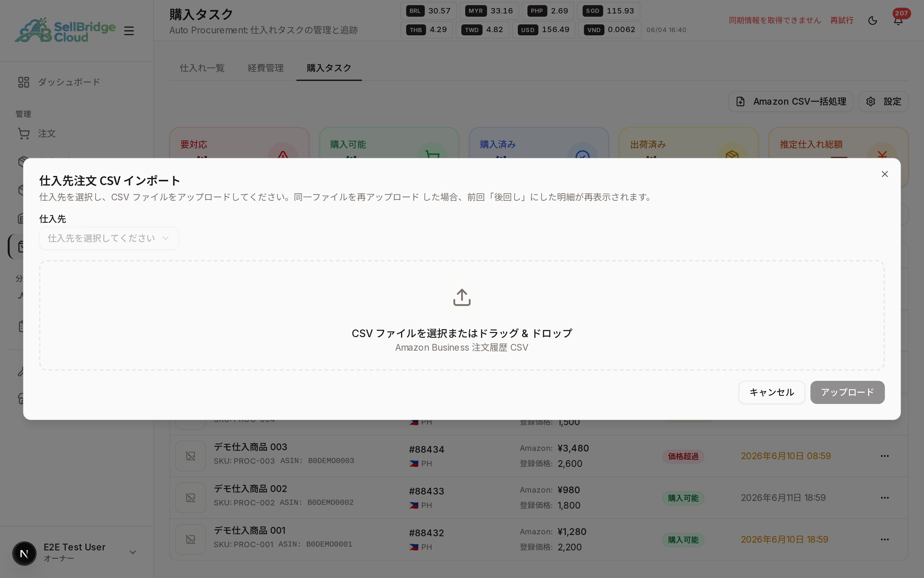The height and width of the screenshot is (578, 924).
Task: Open the 仕入先 supplier dropdown
Action: (109, 238)
